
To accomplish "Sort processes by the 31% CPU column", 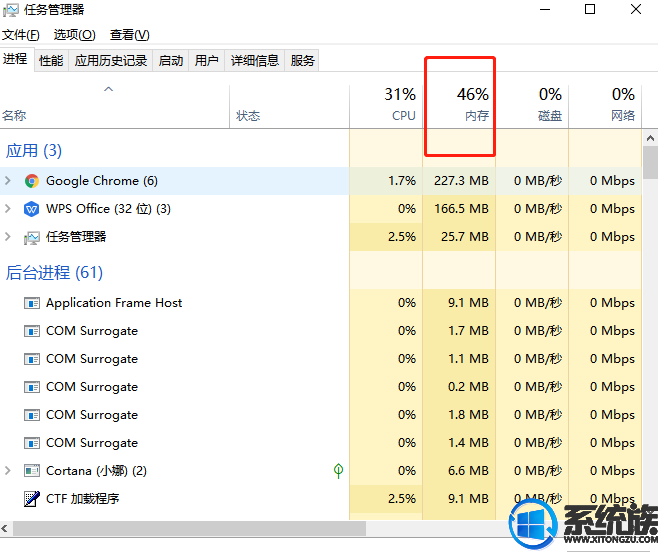I will (x=386, y=107).
